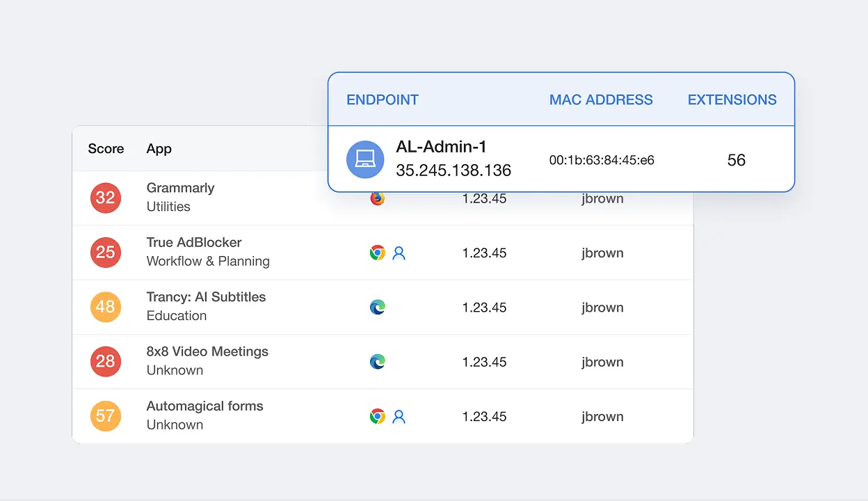Click the red risk score badge 25
Viewport: 868px width, 501px height.
(x=106, y=253)
